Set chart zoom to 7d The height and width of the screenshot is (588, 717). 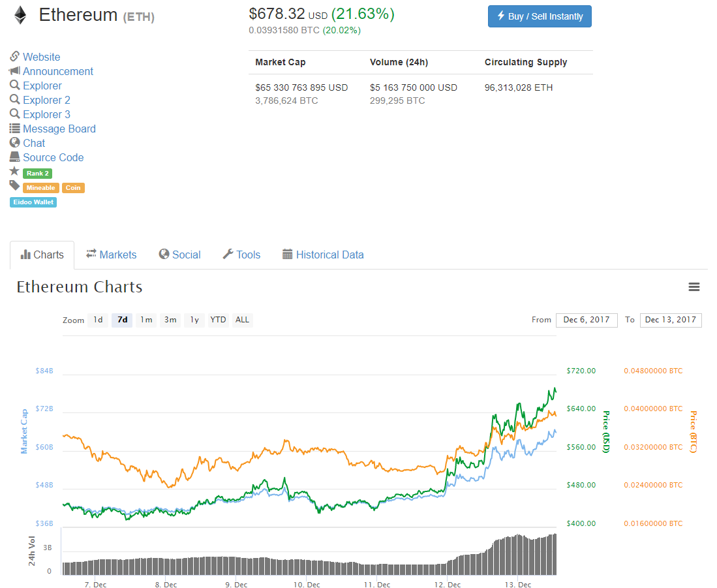coord(122,320)
